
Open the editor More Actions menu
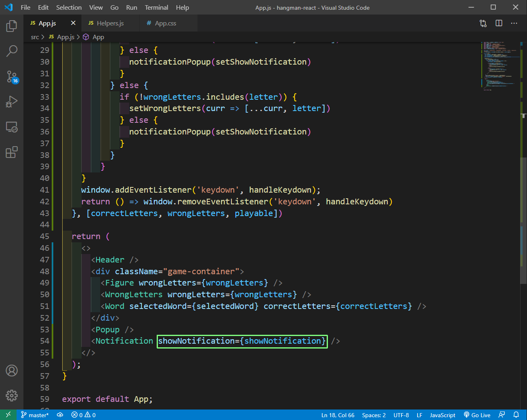pos(514,23)
